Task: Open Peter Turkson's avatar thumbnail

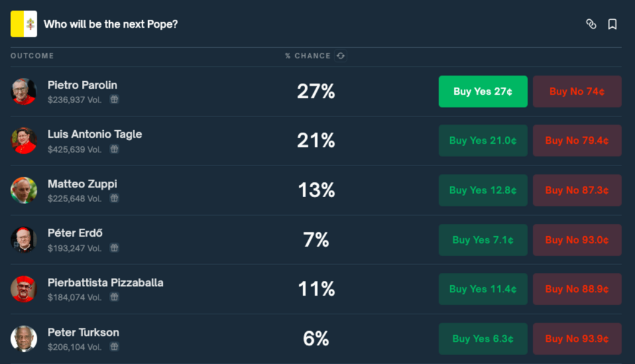Action: [x=24, y=339]
